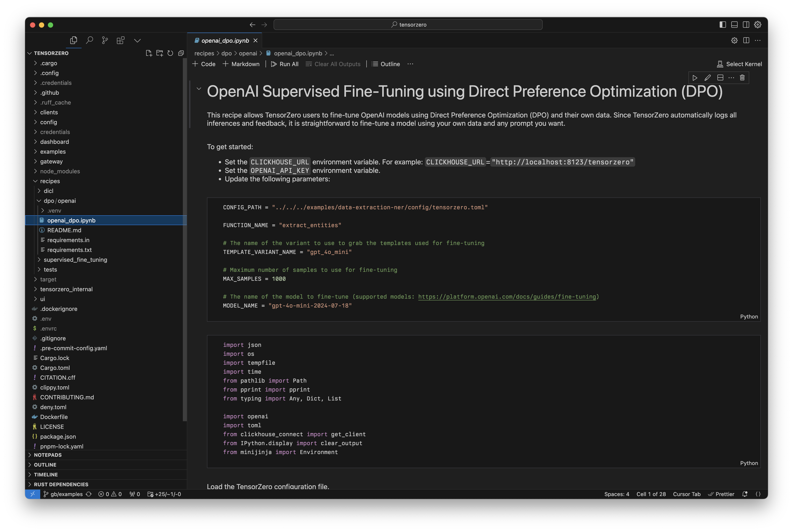Click the New File icon in explorer
793x532 pixels.
[x=149, y=53]
